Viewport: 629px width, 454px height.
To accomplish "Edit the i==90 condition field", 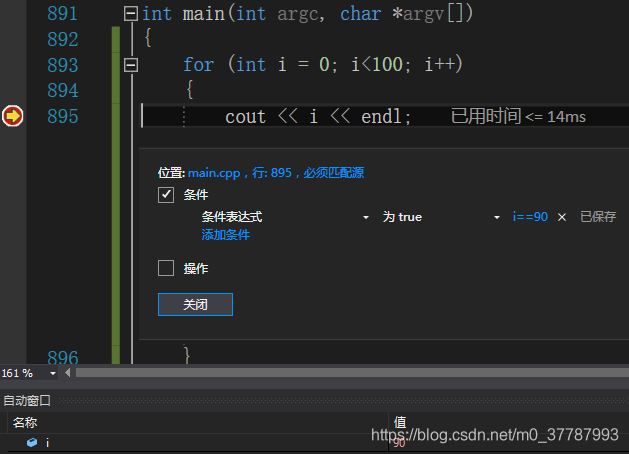I will point(530,217).
